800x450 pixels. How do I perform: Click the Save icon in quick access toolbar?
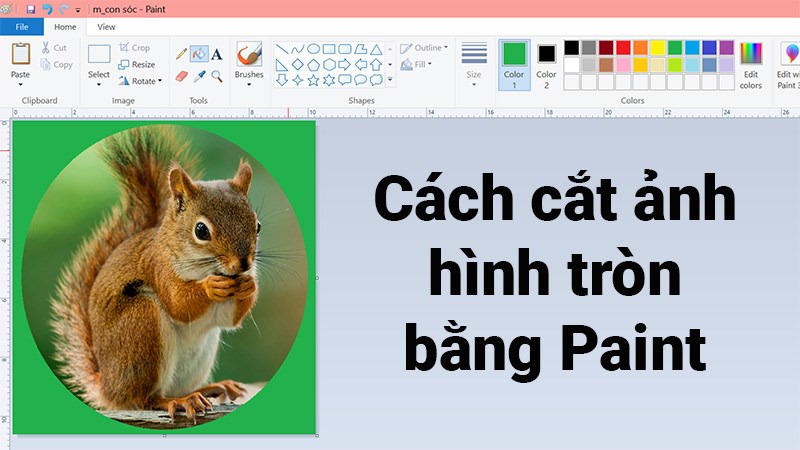[31, 9]
